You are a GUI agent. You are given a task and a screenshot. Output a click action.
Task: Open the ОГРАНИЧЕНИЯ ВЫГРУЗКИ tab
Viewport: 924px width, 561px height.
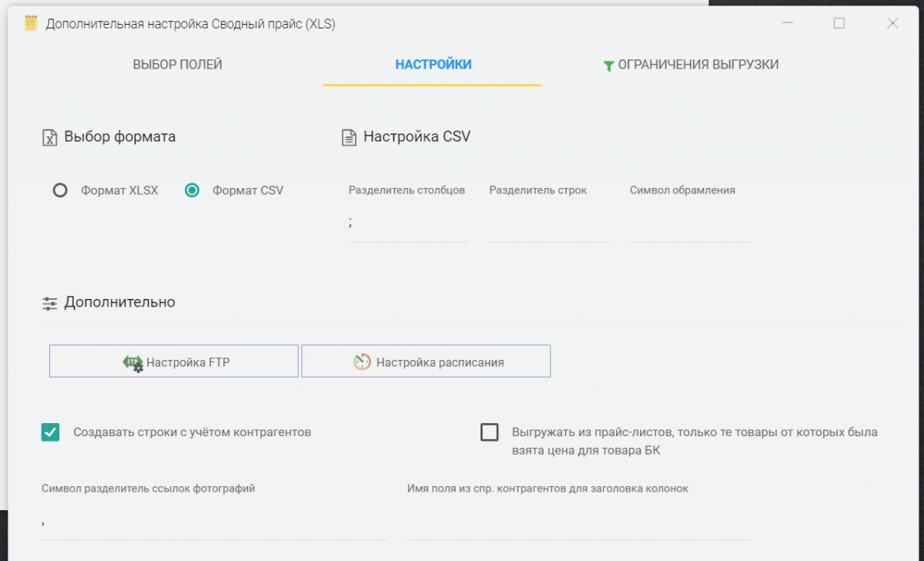pos(698,65)
